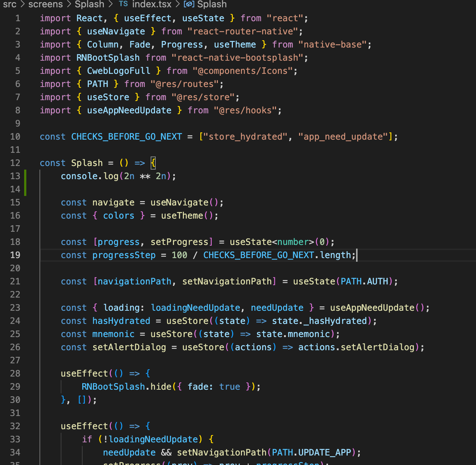Click the Splash folder in the breadcrumb

click(x=89, y=4)
